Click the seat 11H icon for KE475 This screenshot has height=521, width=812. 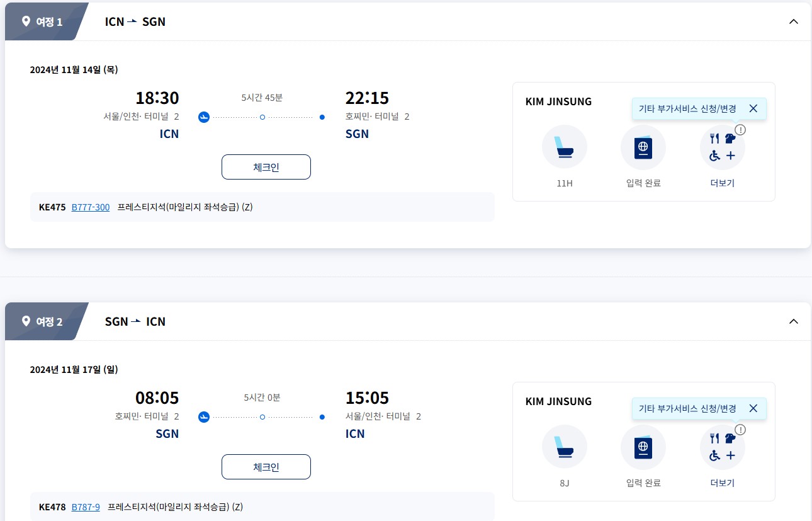tap(564, 147)
